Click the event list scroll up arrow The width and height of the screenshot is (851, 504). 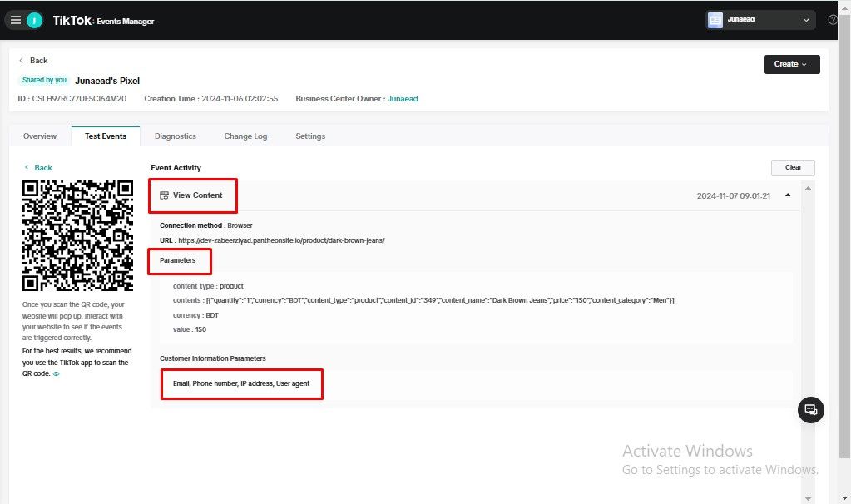coord(808,188)
